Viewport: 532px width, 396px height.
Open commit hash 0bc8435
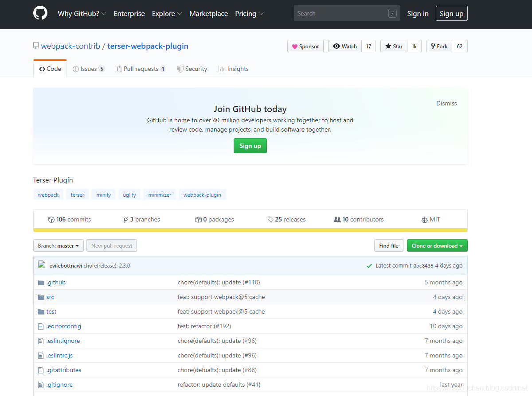tap(423, 266)
